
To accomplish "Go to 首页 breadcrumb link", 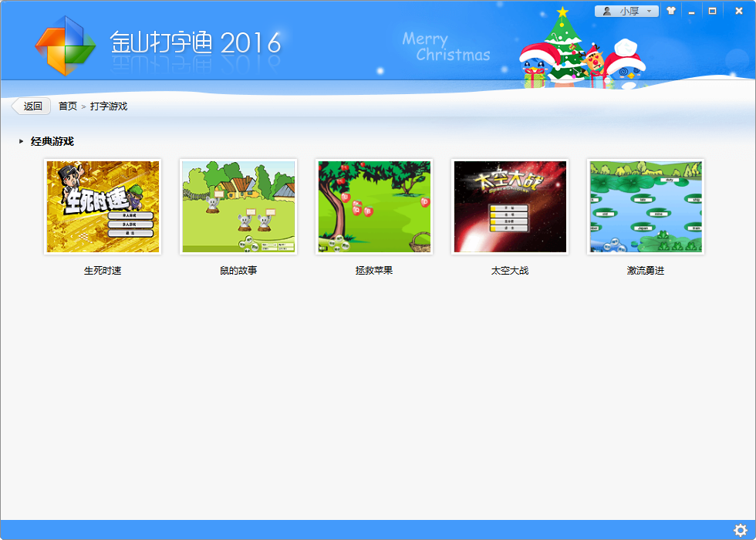I will click(68, 106).
